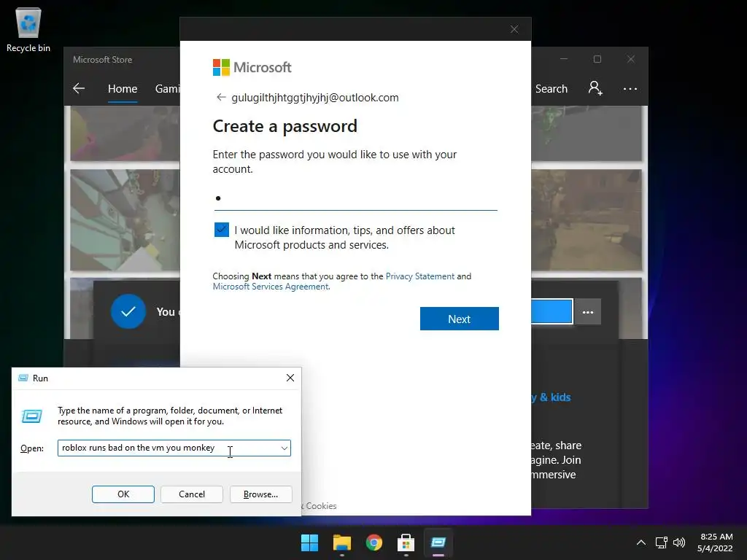Click the password input field
The height and width of the screenshot is (560, 747).
[x=355, y=198]
